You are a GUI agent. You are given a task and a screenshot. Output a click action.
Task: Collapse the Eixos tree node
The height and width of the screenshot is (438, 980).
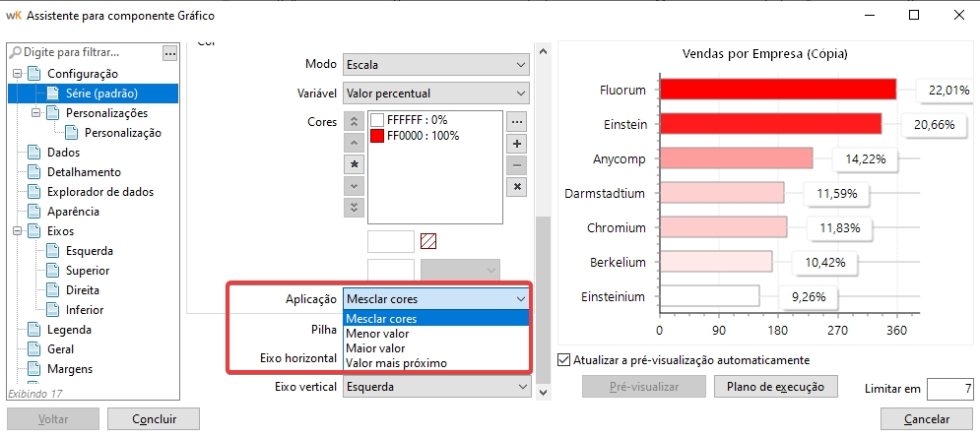(x=17, y=231)
